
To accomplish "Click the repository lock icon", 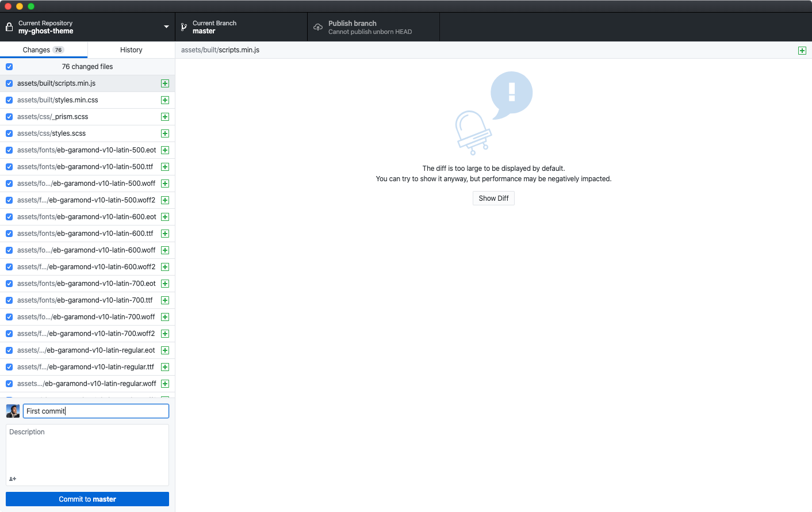I will [x=9, y=27].
